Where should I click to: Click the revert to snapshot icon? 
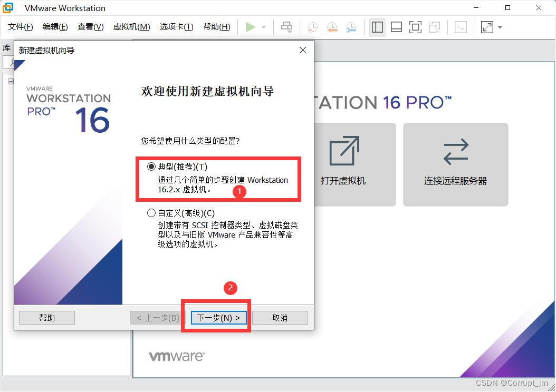pyautogui.click(x=332, y=27)
